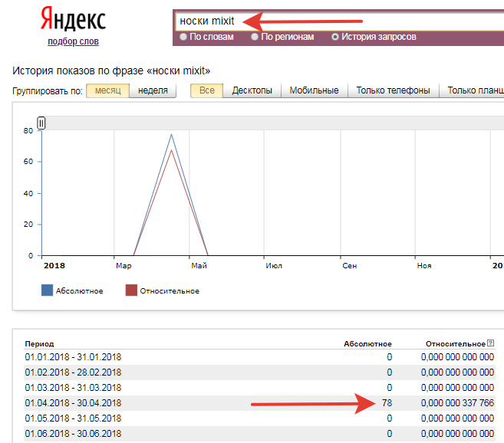
Task: Select period 01.04.2018 - 30.04.2018
Action: (73, 403)
